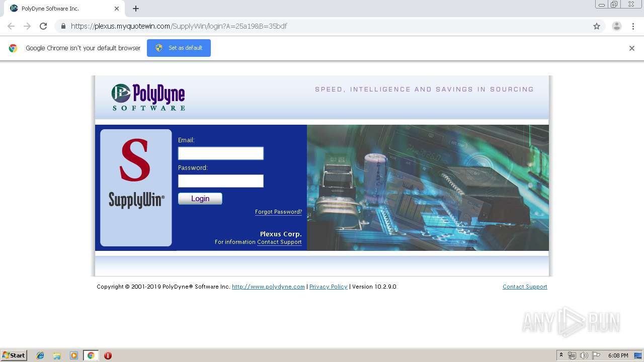Open Windows Explorer folder on taskbar
This screenshot has height=362, width=644.
(57, 355)
